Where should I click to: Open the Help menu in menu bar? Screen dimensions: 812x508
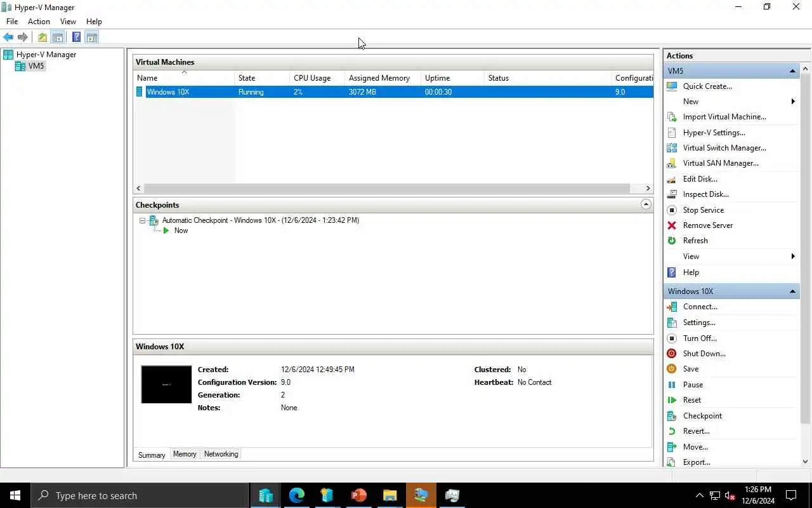pyautogui.click(x=94, y=22)
